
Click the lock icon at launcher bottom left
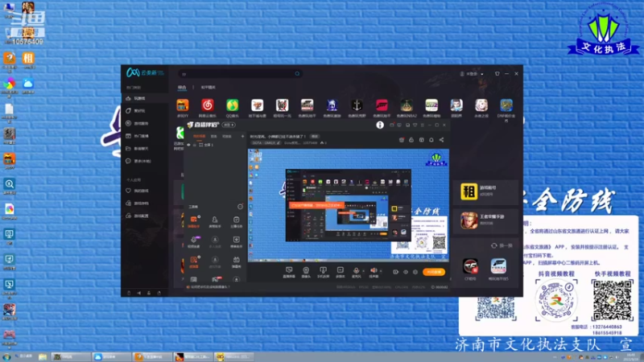tap(149, 293)
